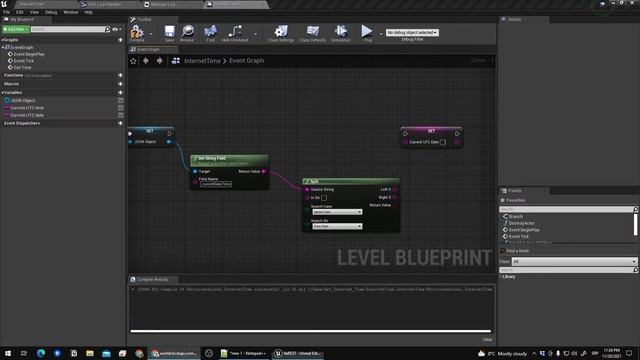Image resolution: width=640 pixels, height=360 pixels.
Task: Open Microsoft Edge from taskbar
Action: (41, 353)
